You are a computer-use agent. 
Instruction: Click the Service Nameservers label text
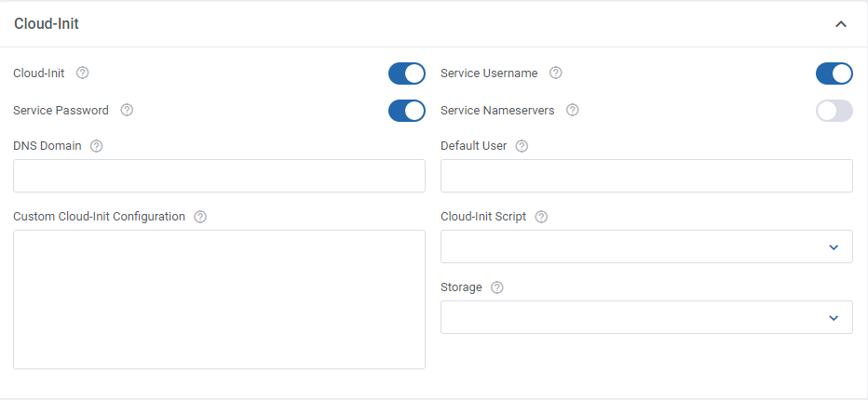497,110
